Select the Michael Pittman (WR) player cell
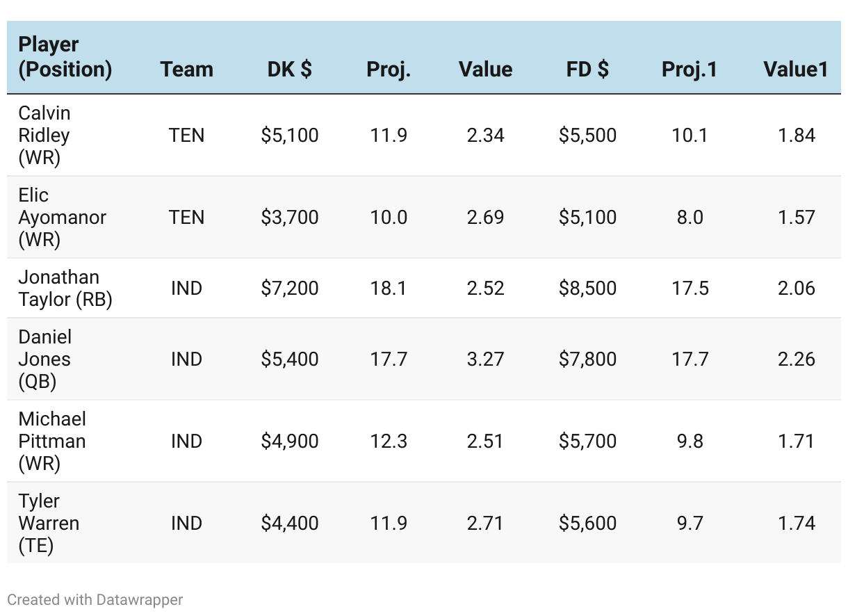Image resolution: width=848 pixels, height=616 pixels. [x=52, y=441]
